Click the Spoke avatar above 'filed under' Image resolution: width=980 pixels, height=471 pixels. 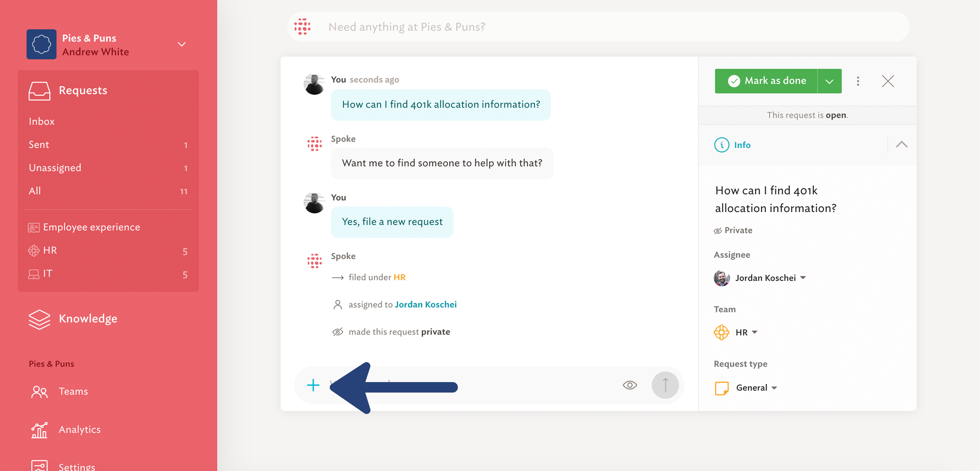click(314, 261)
